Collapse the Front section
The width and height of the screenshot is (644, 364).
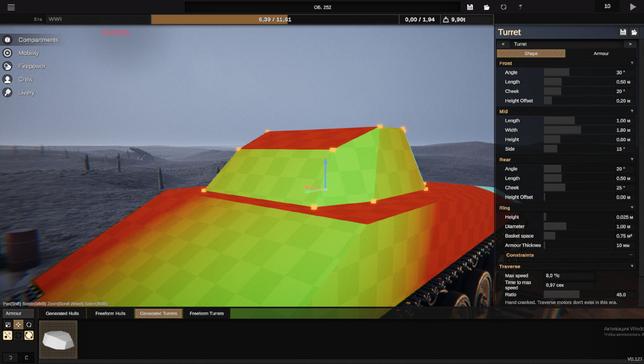point(632,63)
